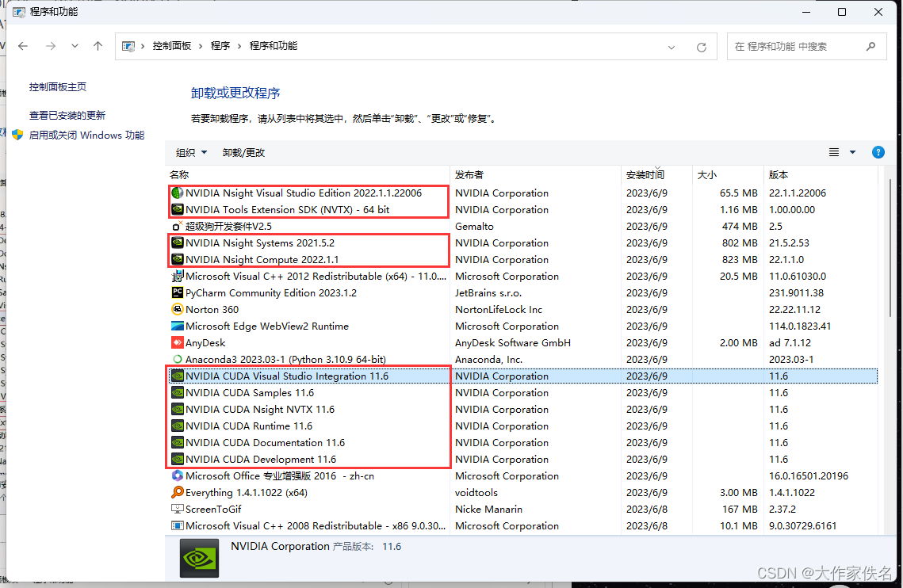Select the PyCharm Community Edition icon
Screen dimensions: 903x588
(x=178, y=292)
